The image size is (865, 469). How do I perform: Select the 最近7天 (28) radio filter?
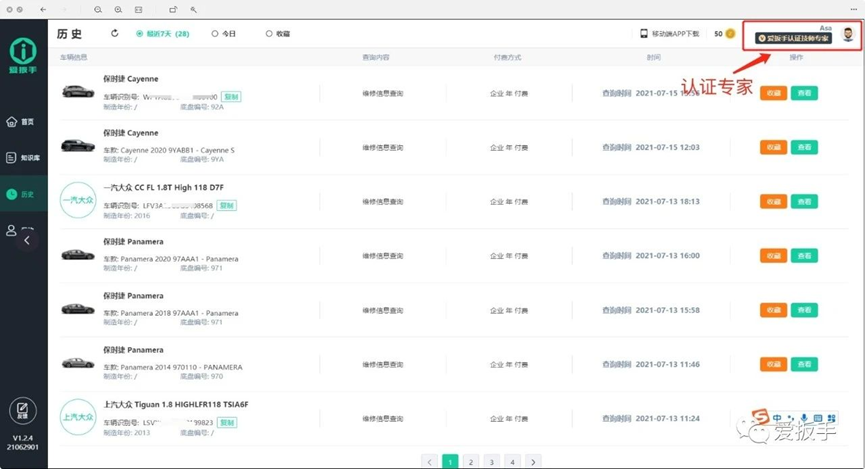point(163,34)
